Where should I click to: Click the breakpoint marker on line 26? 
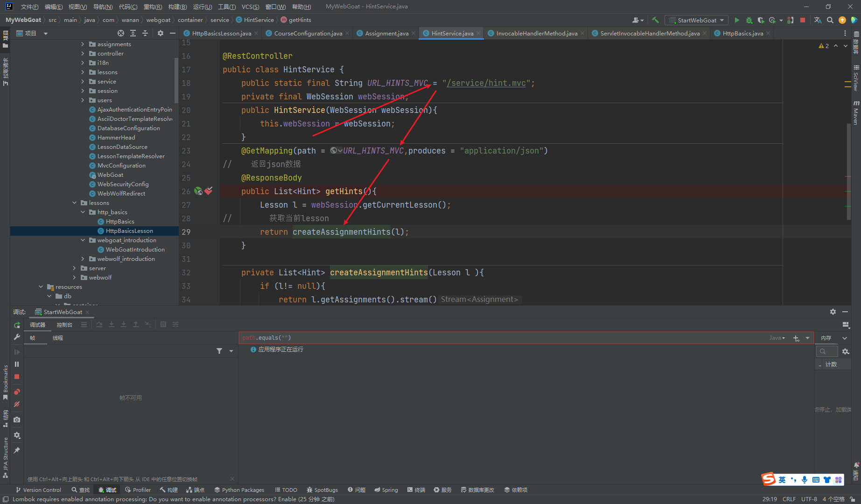(x=209, y=190)
